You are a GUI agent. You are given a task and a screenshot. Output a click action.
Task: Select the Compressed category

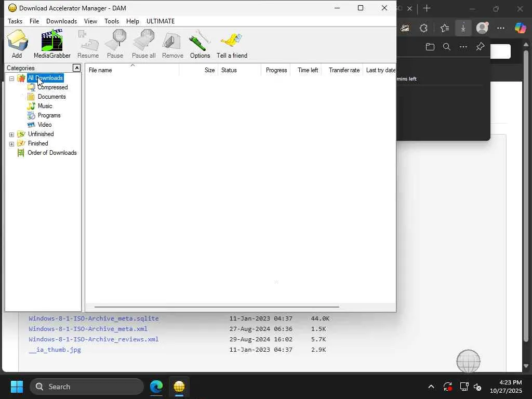(x=52, y=87)
